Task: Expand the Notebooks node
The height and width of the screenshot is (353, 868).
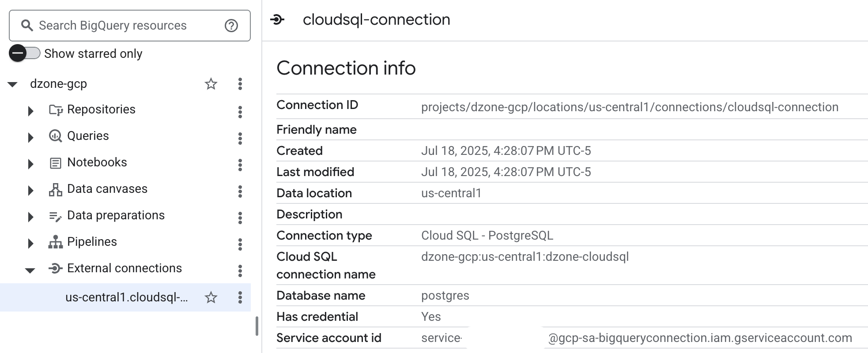Action: 30,164
